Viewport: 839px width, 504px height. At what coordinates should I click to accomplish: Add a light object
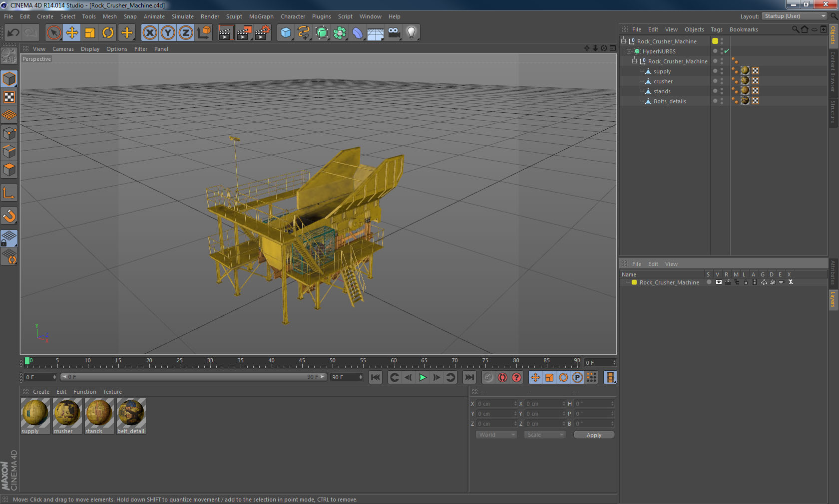coord(411,33)
